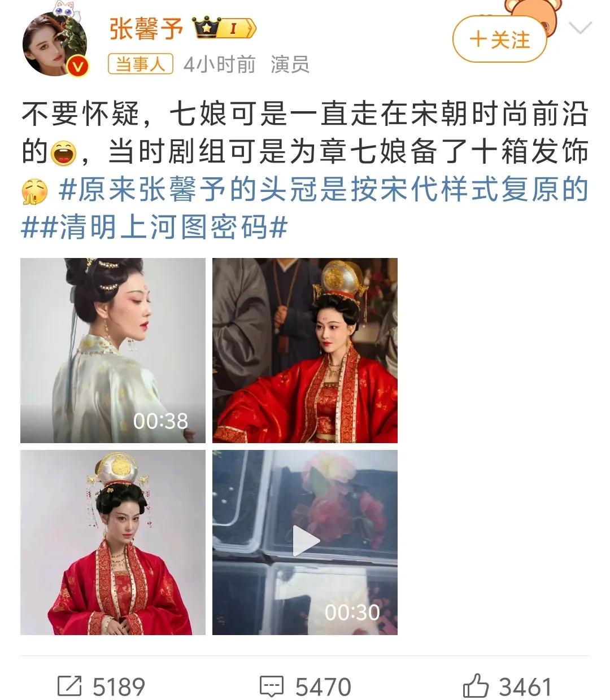Click the 4小时前 timestamp
610x700 pixels.
pos(219,64)
